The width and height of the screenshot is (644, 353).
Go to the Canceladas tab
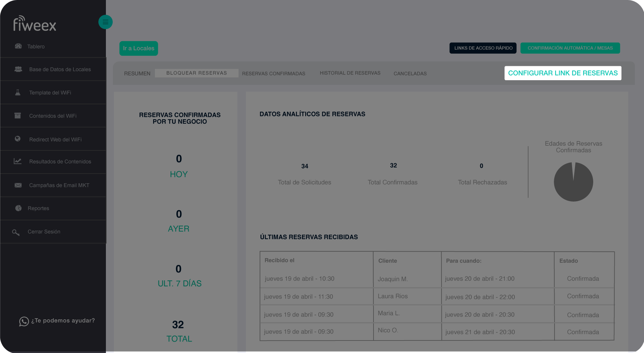coord(410,73)
